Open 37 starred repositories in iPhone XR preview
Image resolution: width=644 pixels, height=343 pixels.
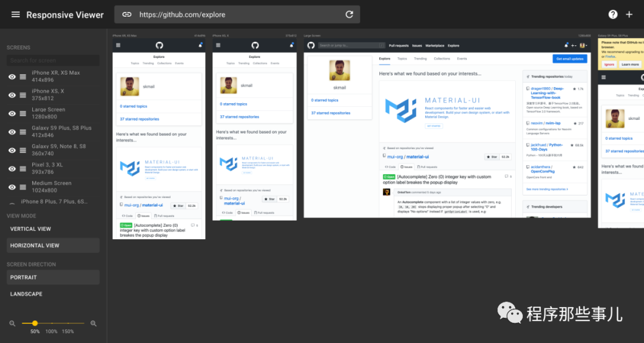coord(139,119)
